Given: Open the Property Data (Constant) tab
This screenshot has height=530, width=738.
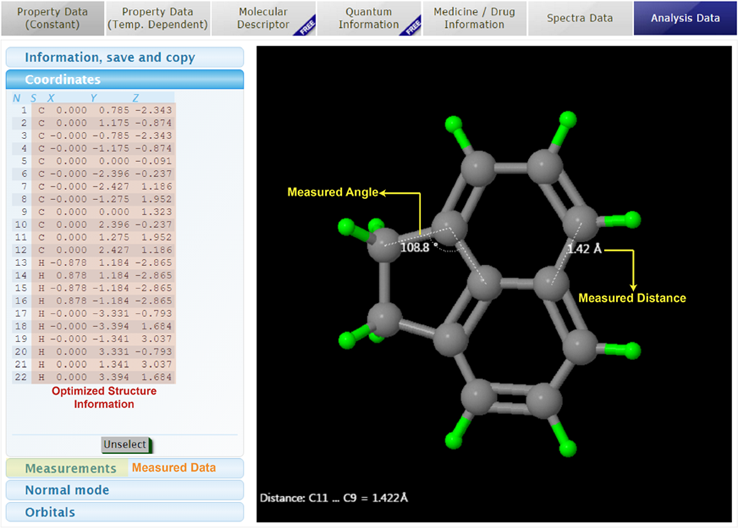Looking at the screenshot, I should [x=52, y=18].
